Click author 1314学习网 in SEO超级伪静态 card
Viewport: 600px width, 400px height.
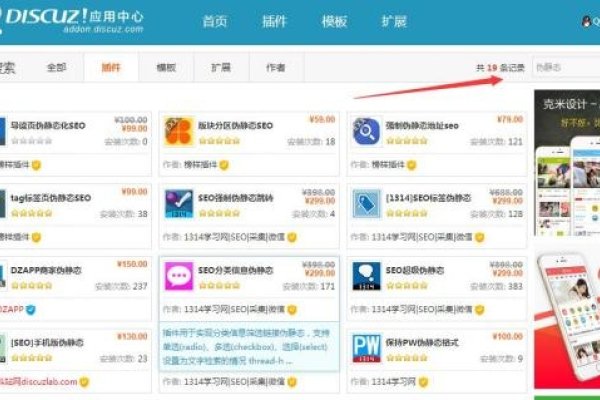pos(422,310)
